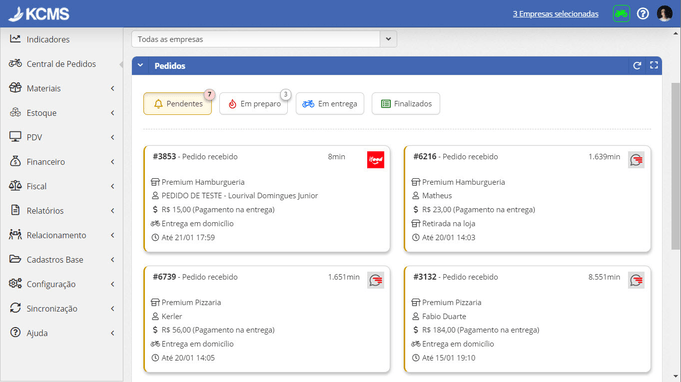This screenshot has height=382, width=681.
Task: Refresh the Pedidos panel
Action: 637,66
